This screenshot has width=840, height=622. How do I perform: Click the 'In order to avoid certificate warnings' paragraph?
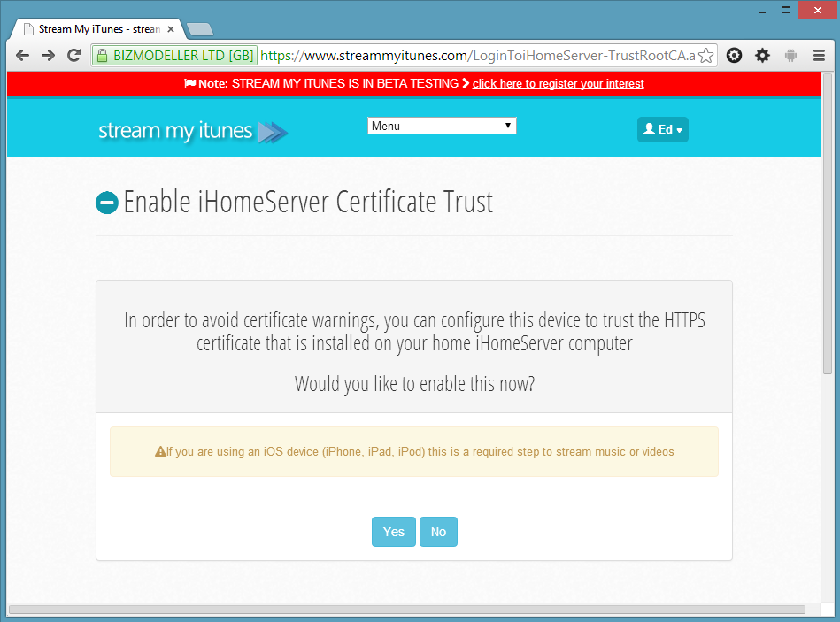(414, 332)
